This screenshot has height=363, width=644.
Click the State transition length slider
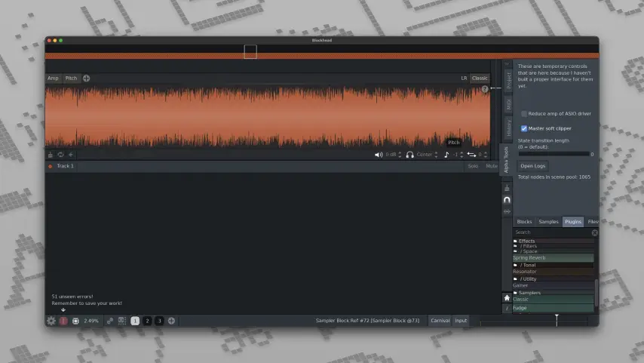tap(552, 154)
